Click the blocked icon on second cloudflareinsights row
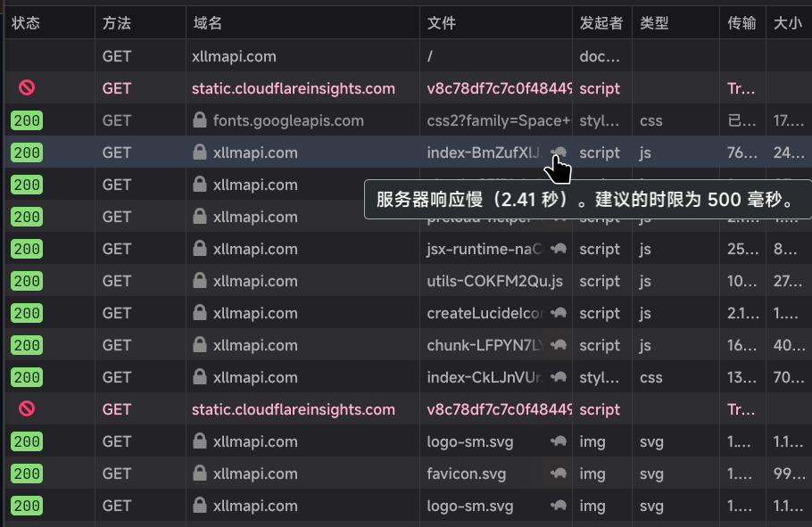 [x=26, y=409]
